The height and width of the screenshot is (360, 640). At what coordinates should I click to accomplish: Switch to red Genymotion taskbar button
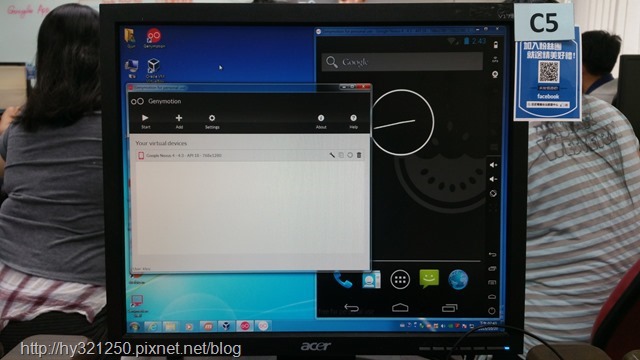(x=245, y=326)
